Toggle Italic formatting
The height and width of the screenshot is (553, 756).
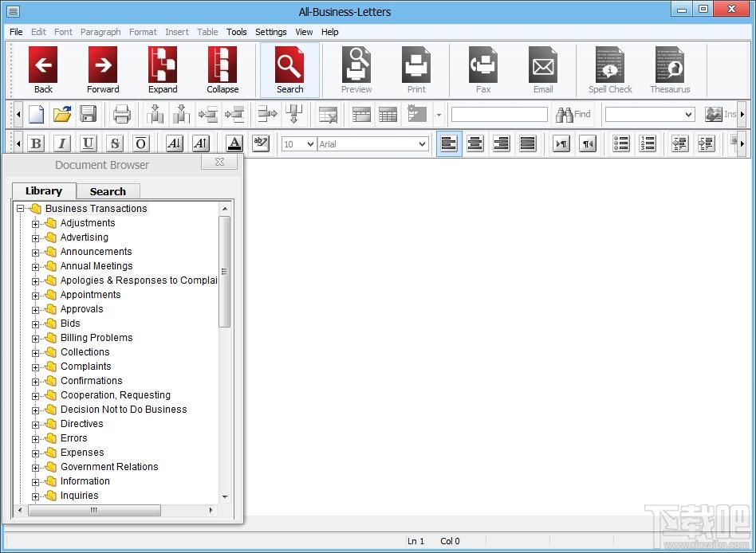coord(62,144)
